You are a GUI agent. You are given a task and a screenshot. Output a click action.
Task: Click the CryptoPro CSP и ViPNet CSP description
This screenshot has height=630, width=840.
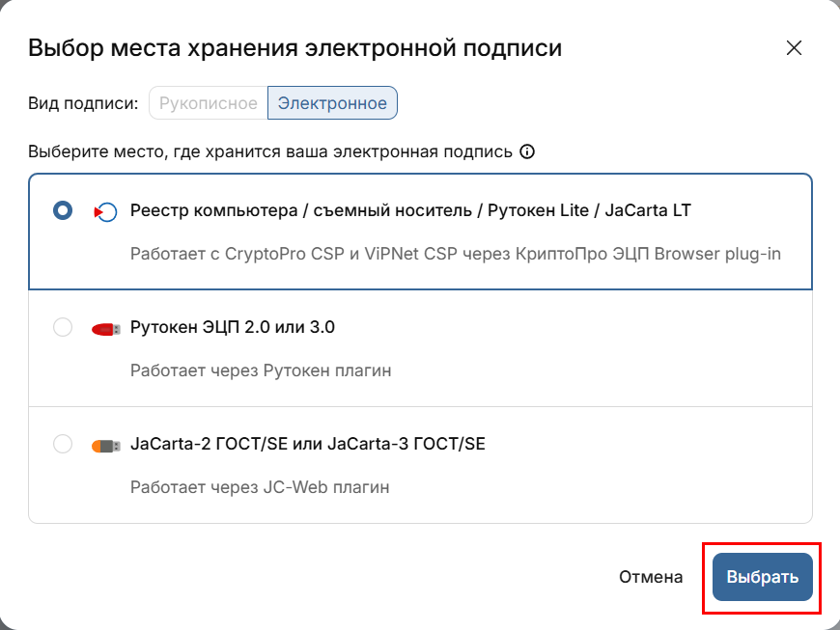tap(456, 255)
